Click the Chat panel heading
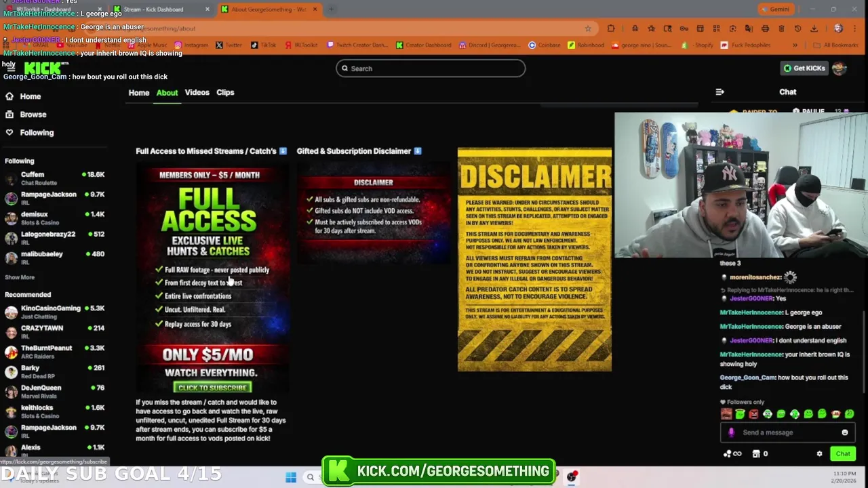Screen dimensions: 868x488 (787, 92)
